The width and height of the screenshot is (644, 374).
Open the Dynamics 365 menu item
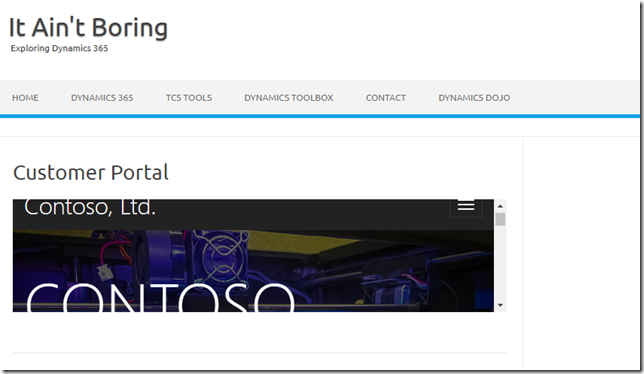click(102, 98)
